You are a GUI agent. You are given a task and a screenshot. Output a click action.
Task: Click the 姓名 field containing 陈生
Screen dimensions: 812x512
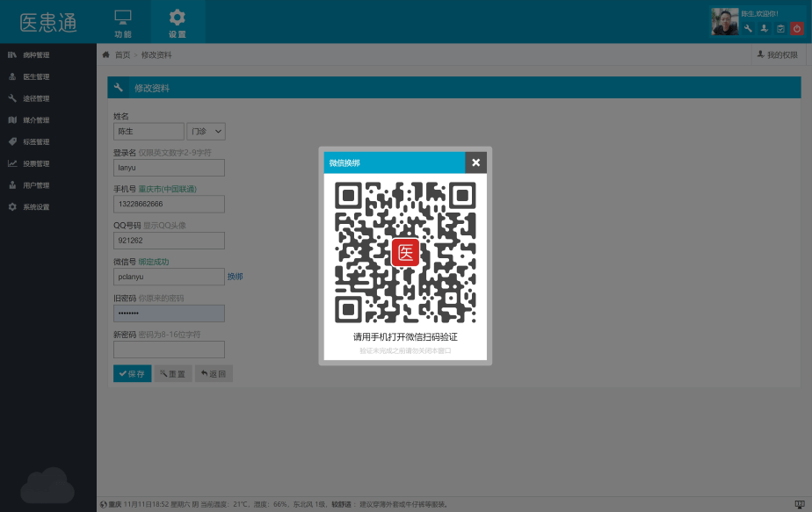coord(149,132)
